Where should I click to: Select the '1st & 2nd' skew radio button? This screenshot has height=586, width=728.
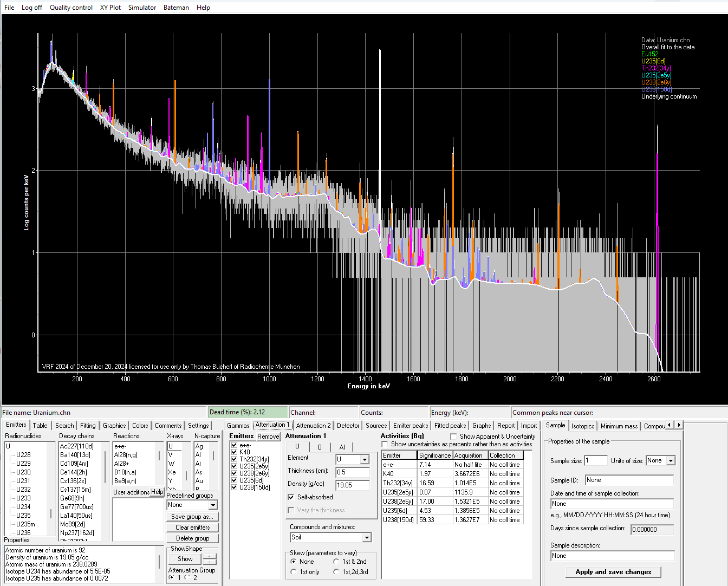[x=336, y=562]
